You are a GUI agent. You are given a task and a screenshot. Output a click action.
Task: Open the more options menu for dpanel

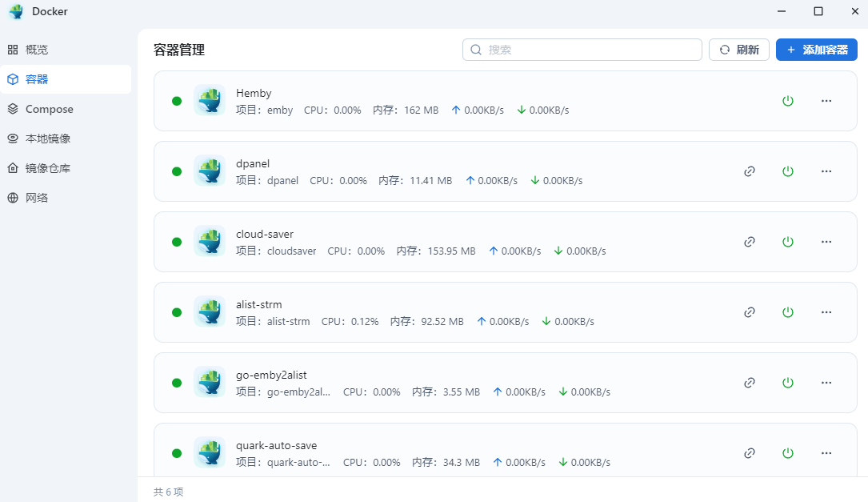[x=826, y=171]
